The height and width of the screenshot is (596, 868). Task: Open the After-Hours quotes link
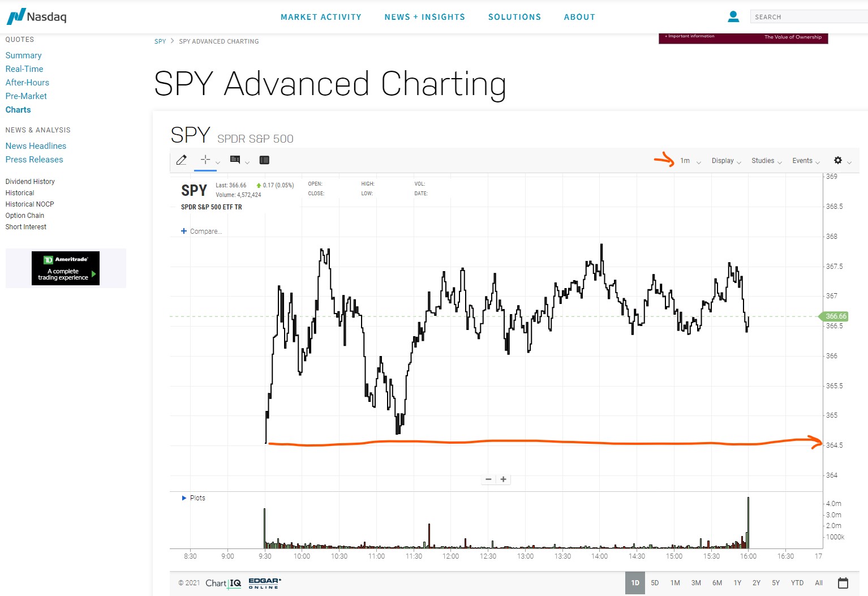(x=27, y=83)
